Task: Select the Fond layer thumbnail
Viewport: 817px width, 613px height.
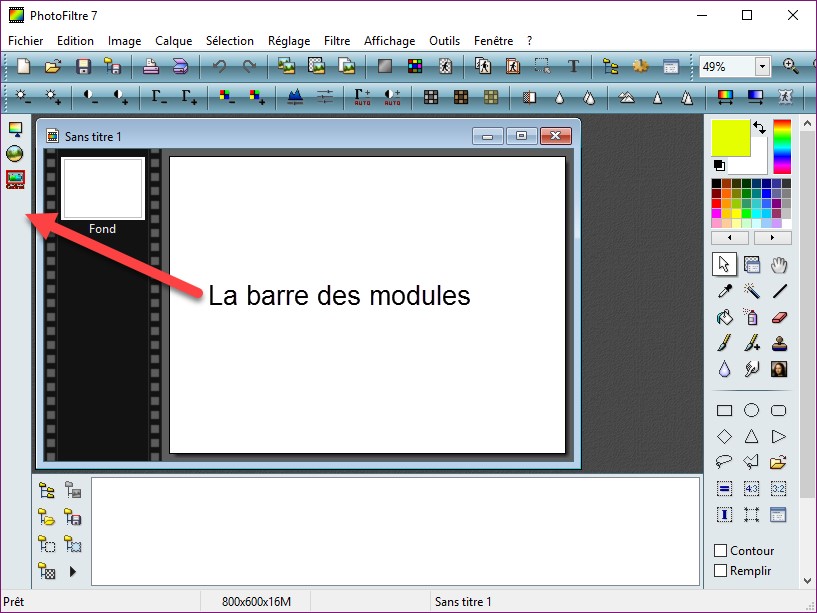Action: pos(103,188)
